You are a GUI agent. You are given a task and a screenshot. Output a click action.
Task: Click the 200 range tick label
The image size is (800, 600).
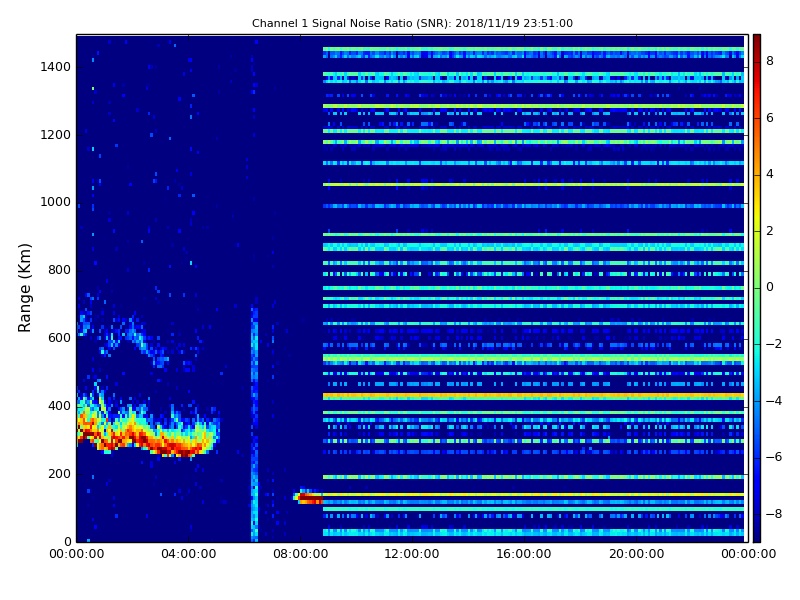tap(59, 473)
